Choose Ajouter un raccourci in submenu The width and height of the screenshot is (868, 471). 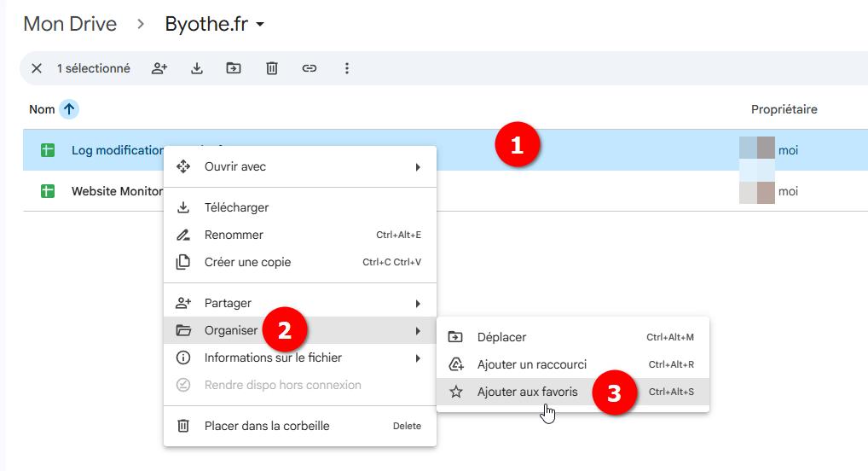(573, 364)
